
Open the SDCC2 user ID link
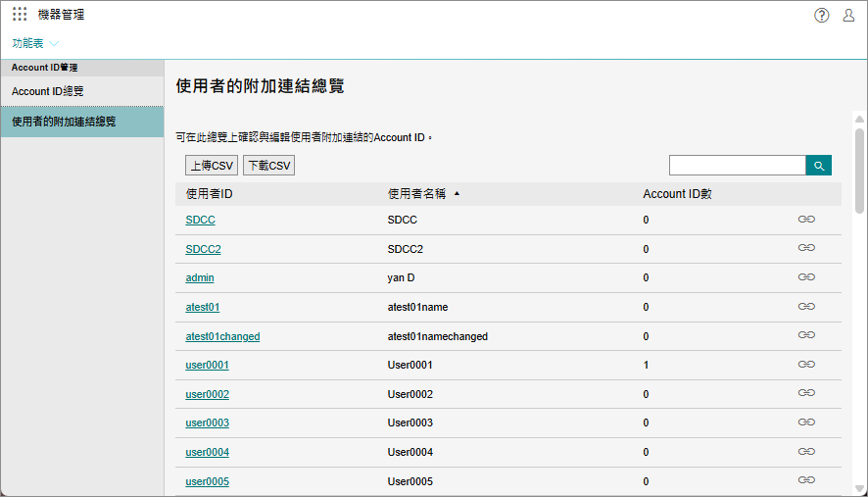[x=203, y=249]
